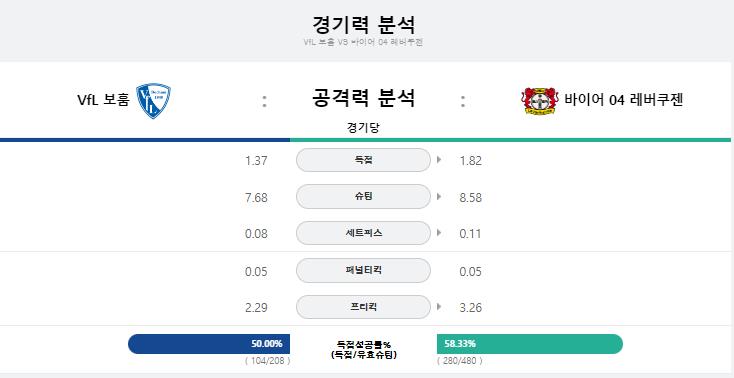Click the arrow beside 슈팅 pill

coord(439,197)
